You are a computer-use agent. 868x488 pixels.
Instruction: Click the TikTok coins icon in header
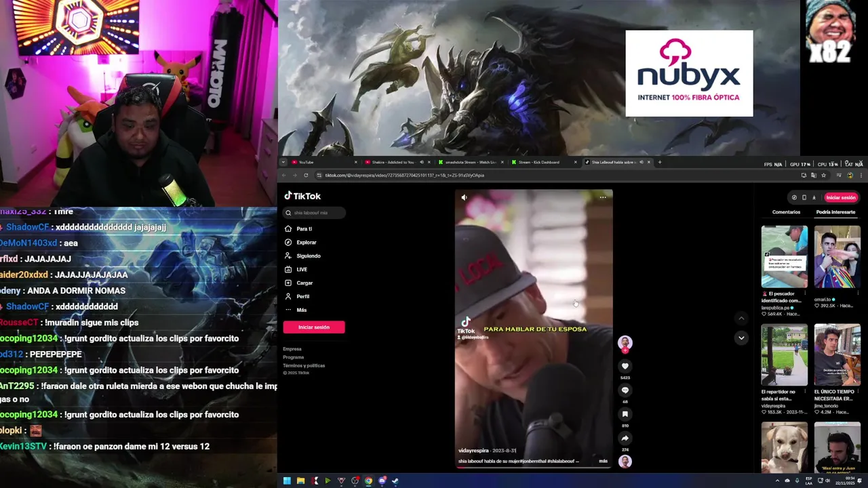pos(794,197)
